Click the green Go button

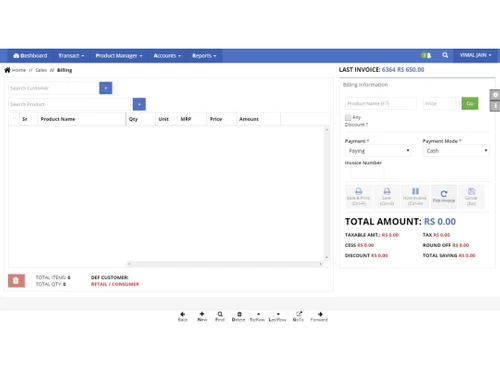[470, 103]
